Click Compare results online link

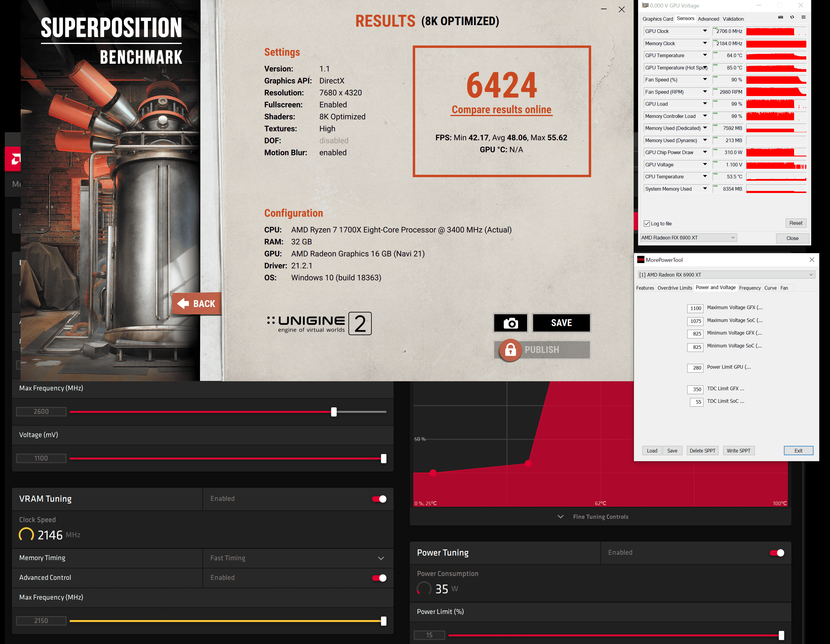pyautogui.click(x=501, y=110)
